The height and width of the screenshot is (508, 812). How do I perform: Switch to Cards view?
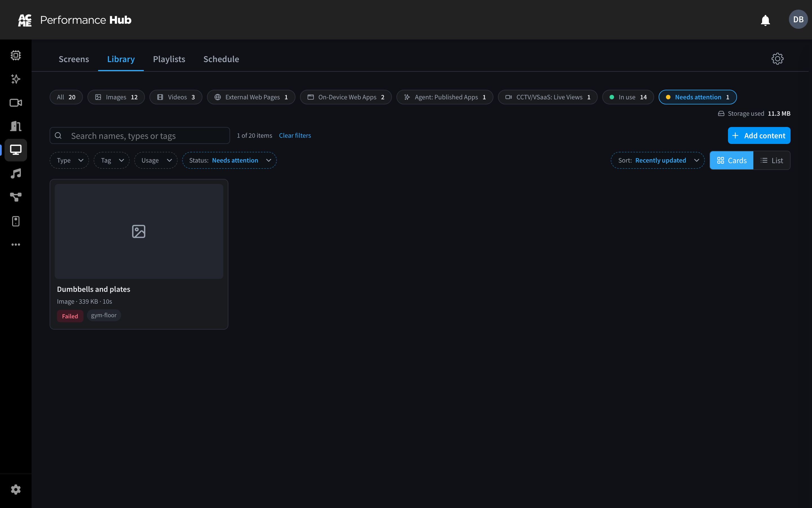click(731, 161)
